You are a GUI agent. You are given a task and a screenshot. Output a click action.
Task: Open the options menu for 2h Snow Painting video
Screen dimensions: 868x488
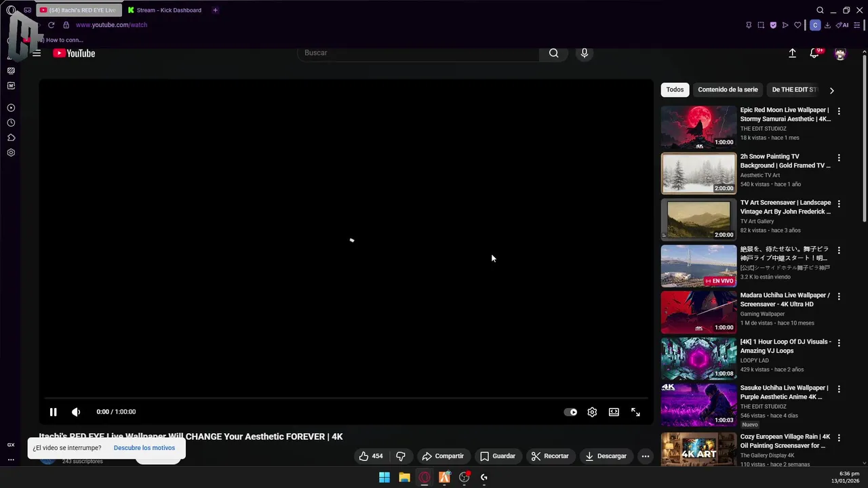[x=839, y=158]
